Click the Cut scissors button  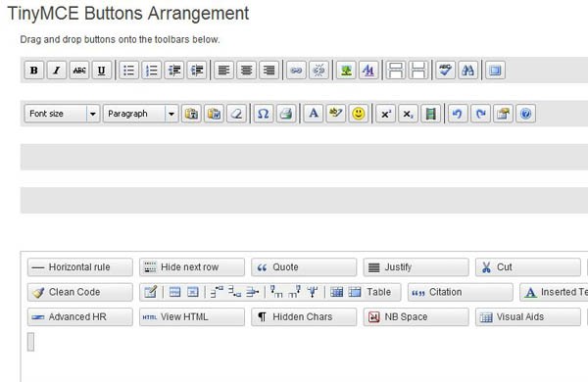click(528, 267)
